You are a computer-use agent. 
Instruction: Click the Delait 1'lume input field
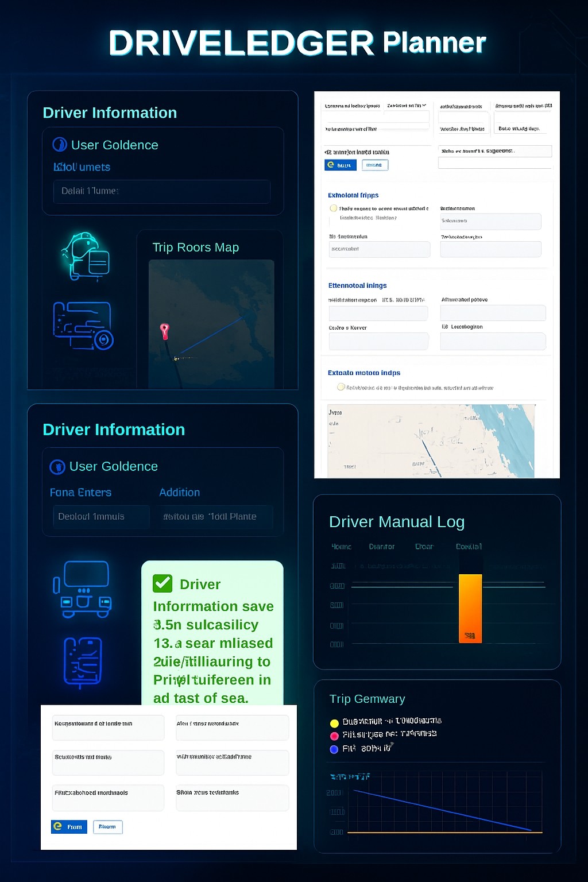pos(161,191)
